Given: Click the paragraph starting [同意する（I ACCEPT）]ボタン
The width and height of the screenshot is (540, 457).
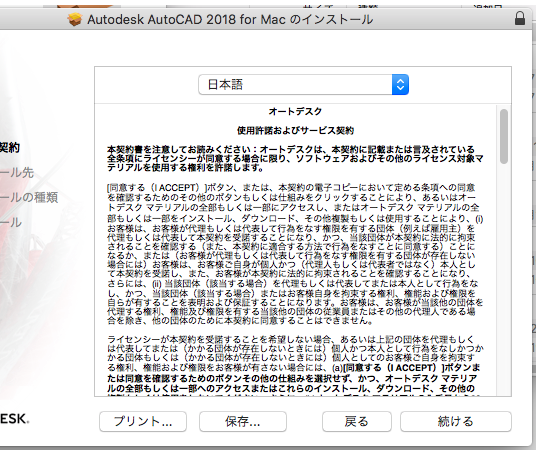Looking at the screenshot, I should [295, 254].
